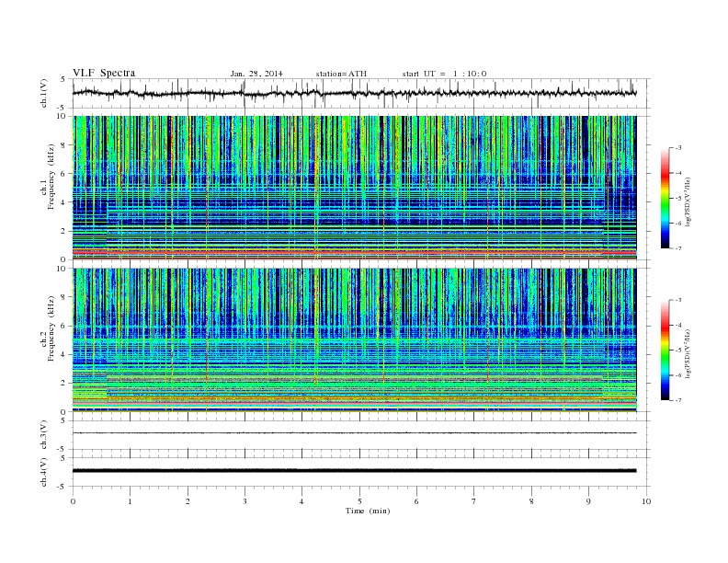Click the time axis tick label "7"
This screenshot has height=563, width=728.
(474, 501)
